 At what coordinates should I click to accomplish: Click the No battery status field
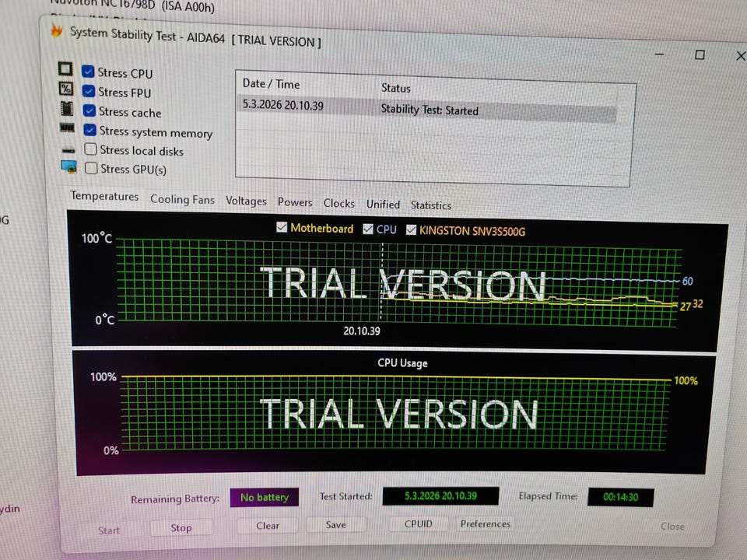(x=265, y=497)
